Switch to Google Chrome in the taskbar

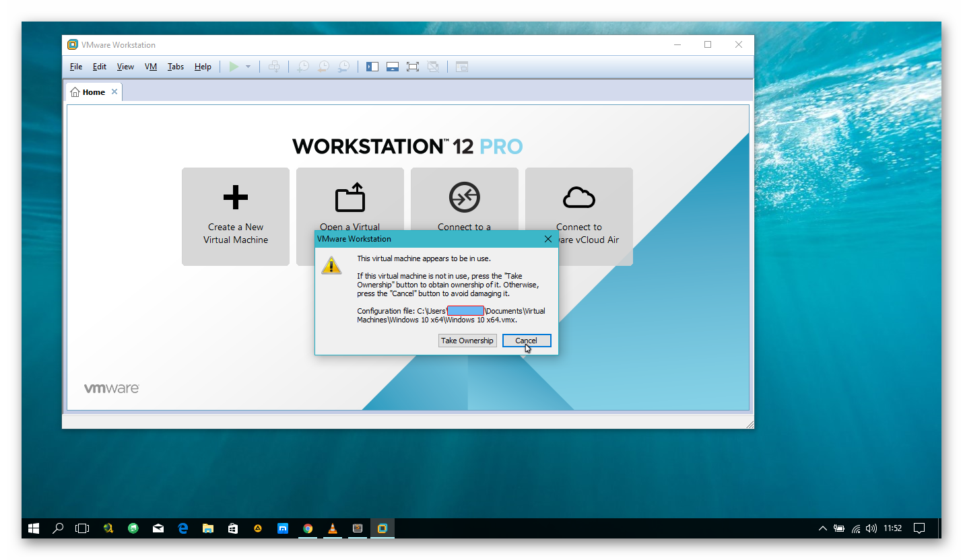[x=308, y=528]
